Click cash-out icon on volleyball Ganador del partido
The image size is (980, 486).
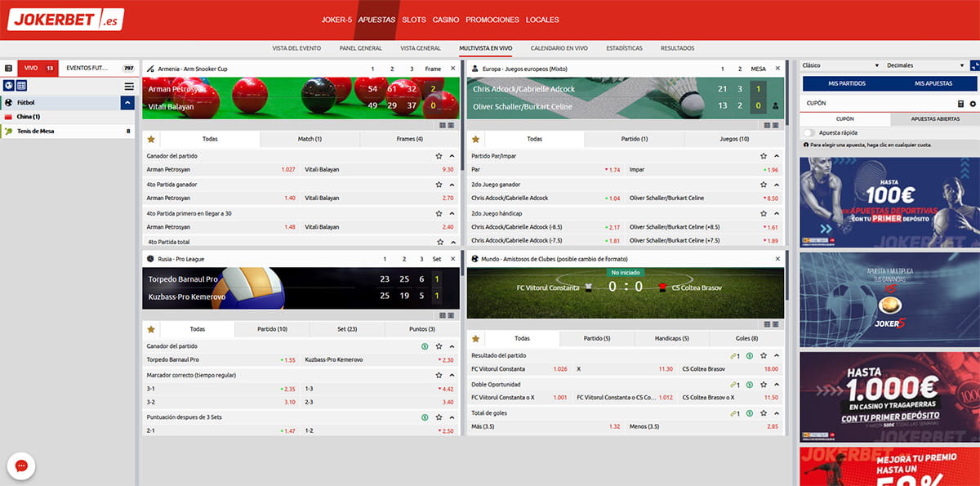[x=425, y=346]
